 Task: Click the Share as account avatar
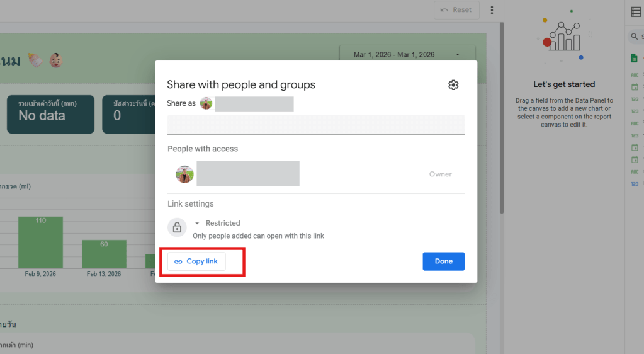coord(206,103)
